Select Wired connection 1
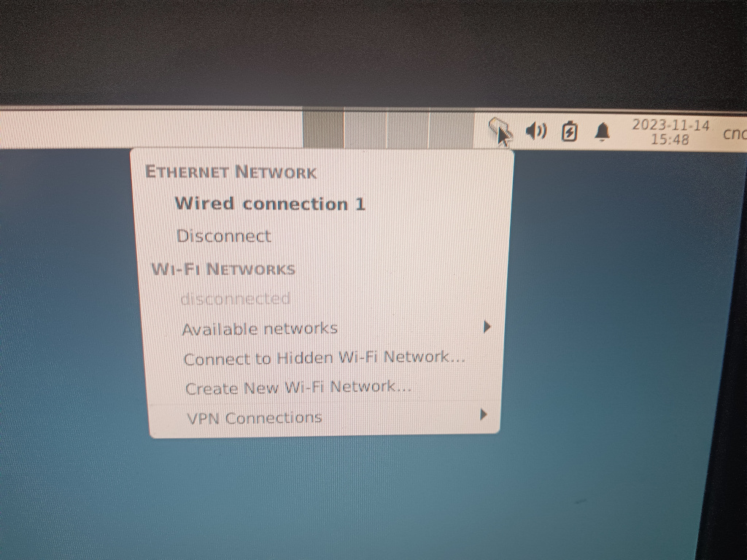The height and width of the screenshot is (560, 747). 270,204
